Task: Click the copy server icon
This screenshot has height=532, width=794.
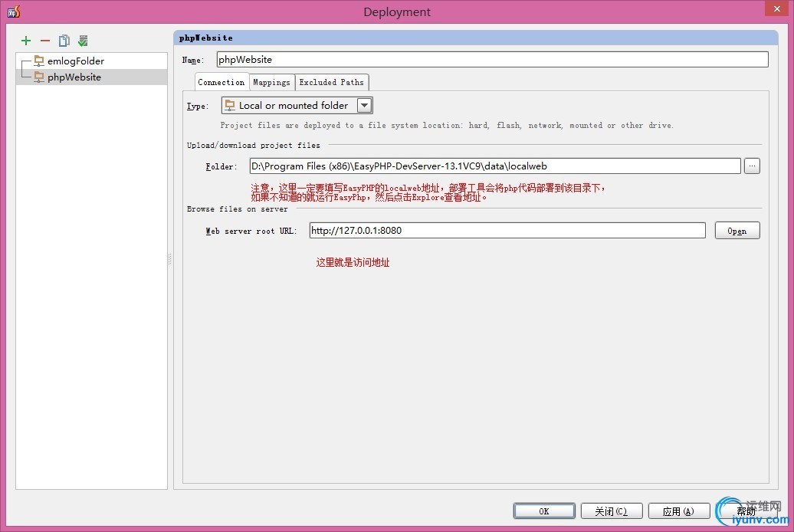Action: click(64, 41)
